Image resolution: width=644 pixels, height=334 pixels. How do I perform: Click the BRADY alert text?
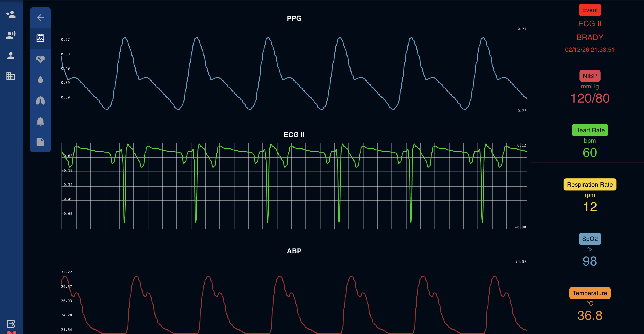590,37
